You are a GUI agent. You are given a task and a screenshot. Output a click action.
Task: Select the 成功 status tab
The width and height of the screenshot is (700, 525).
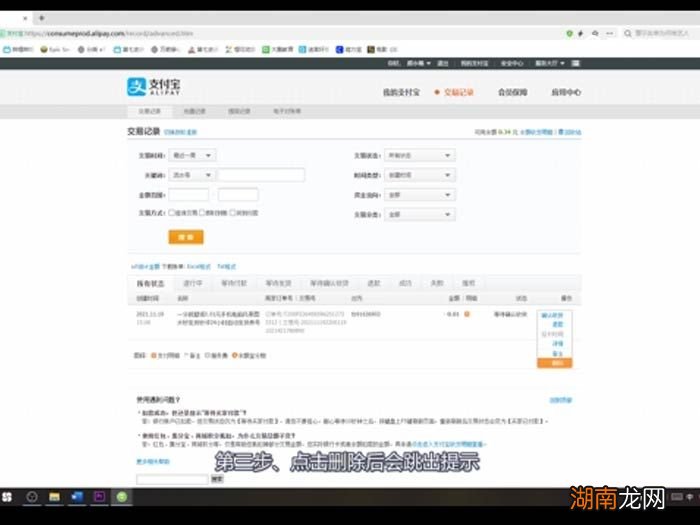[405, 283]
